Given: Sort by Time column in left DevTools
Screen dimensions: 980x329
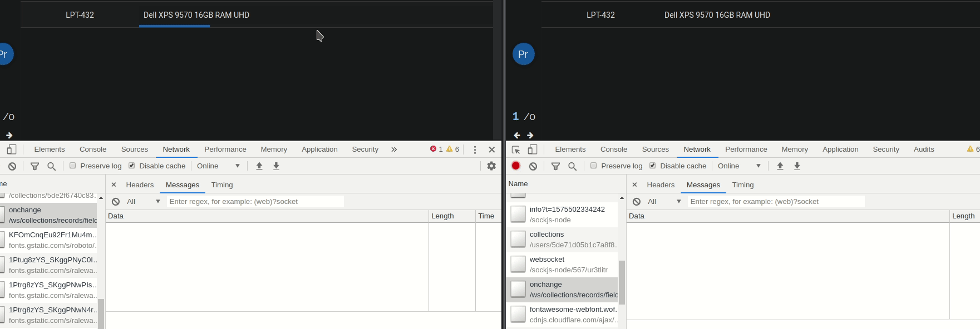Looking at the screenshot, I should pos(488,216).
